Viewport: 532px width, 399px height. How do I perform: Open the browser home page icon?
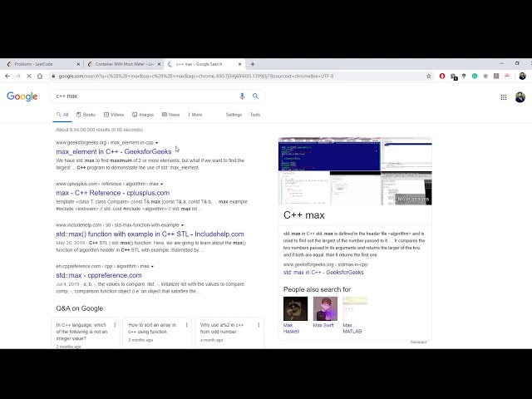[x=40, y=76]
